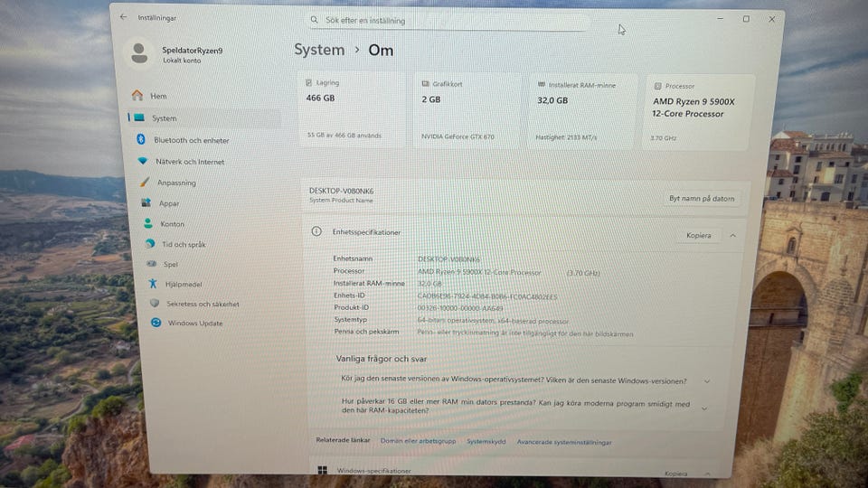Collapse Windows-specifikationer section chevron
Screen dimensions: 868x488
pyautogui.click(x=707, y=474)
